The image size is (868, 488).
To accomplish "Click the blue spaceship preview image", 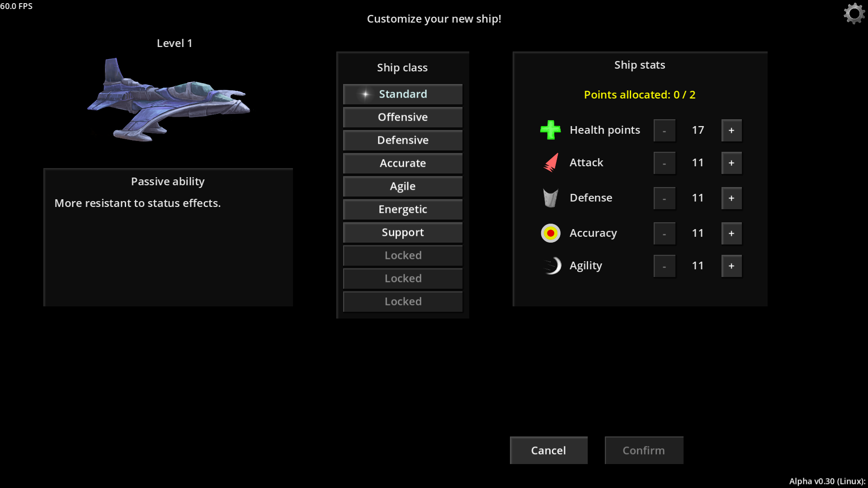I will (x=168, y=100).
